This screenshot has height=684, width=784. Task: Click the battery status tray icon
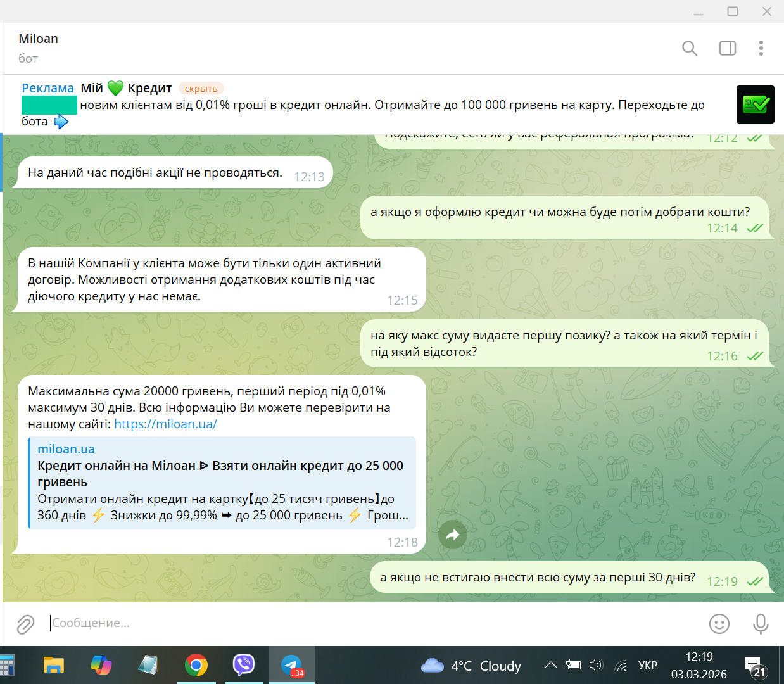[574, 665]
